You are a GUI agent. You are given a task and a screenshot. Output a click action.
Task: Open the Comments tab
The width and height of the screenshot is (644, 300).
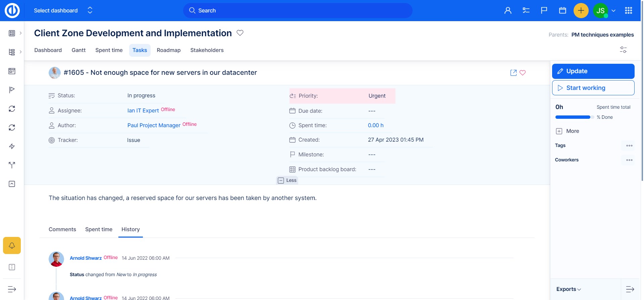pos(62,230)
